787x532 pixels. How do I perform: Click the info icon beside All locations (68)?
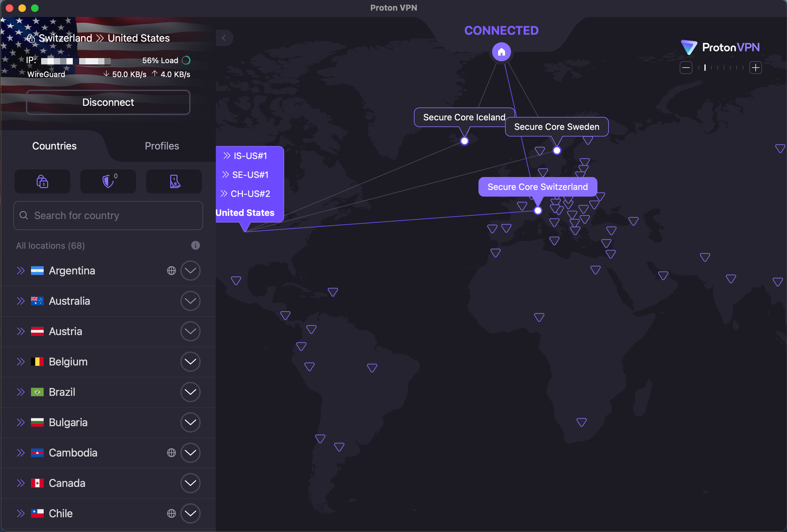tap(196, 245)
